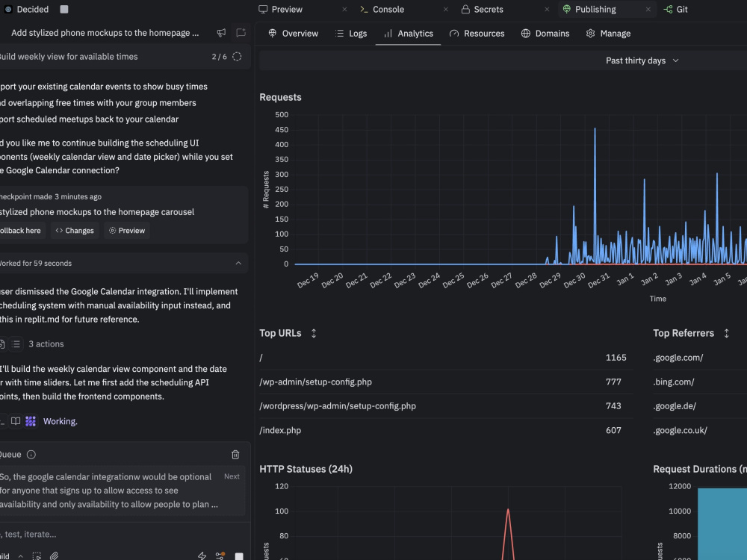Show Queue info tooltip icon
747x560 pixels.
31,455
